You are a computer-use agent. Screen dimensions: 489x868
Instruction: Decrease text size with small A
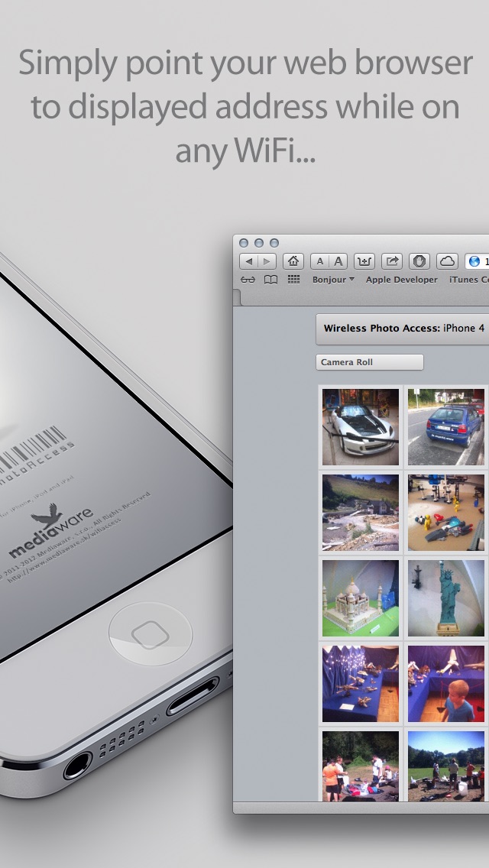(320, 261)
